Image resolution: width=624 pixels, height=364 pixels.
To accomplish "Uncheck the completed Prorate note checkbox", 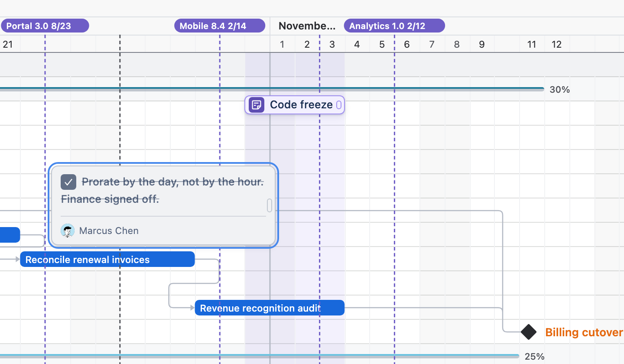I will point(68,182).
